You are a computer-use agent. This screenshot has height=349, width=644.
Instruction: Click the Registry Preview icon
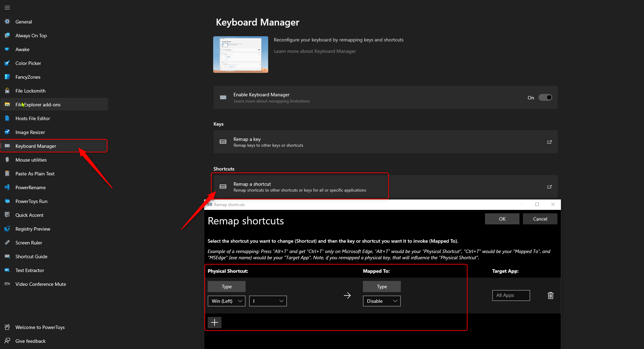[x=7, y=229]
